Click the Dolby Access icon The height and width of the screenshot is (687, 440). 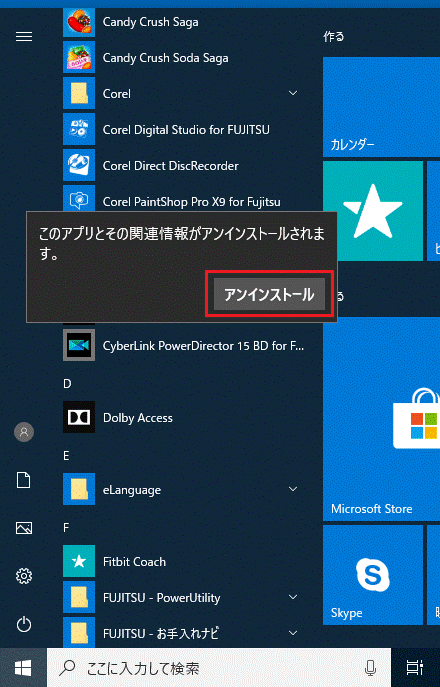[79, 417]
